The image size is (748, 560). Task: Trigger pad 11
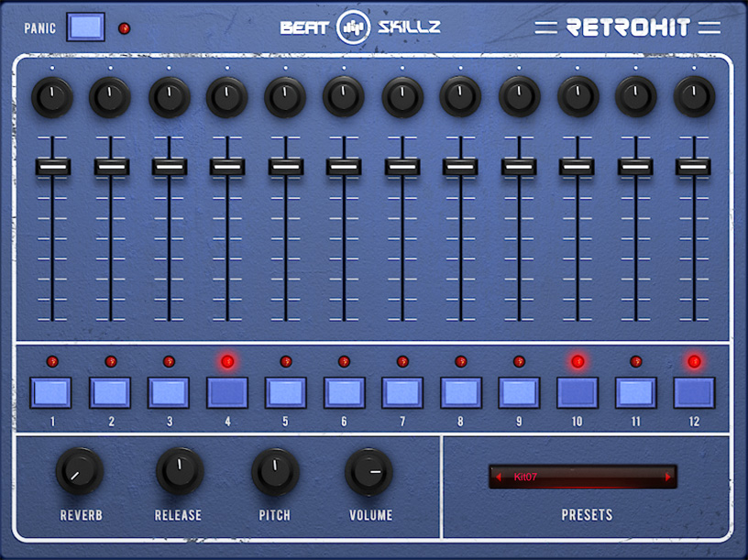coord(636,392)
